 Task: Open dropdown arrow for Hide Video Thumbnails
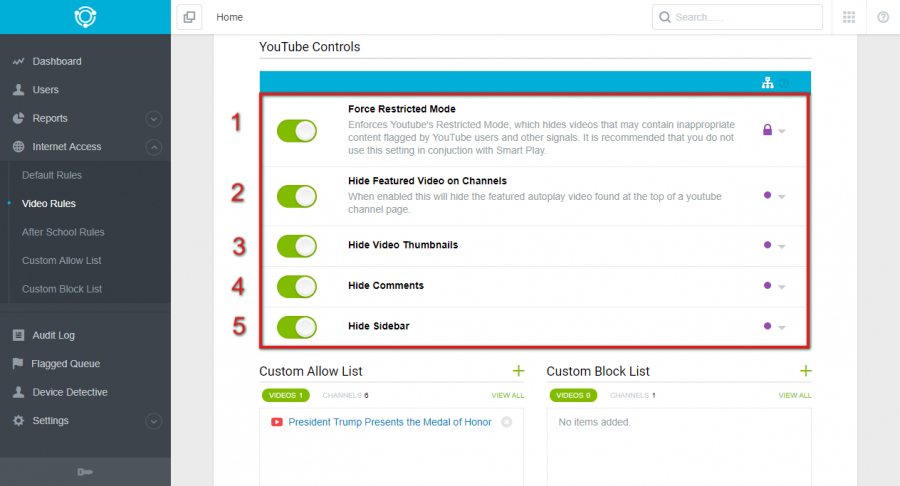(782, 247)
